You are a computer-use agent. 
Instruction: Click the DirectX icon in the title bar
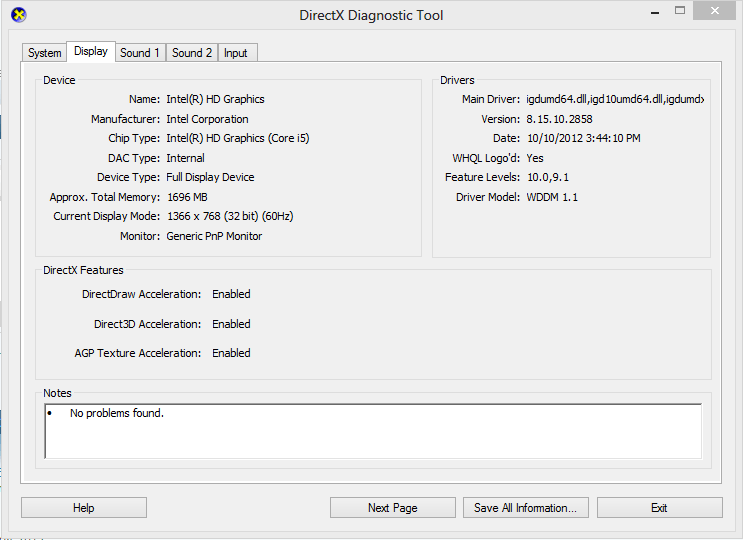tap(18, 15)
